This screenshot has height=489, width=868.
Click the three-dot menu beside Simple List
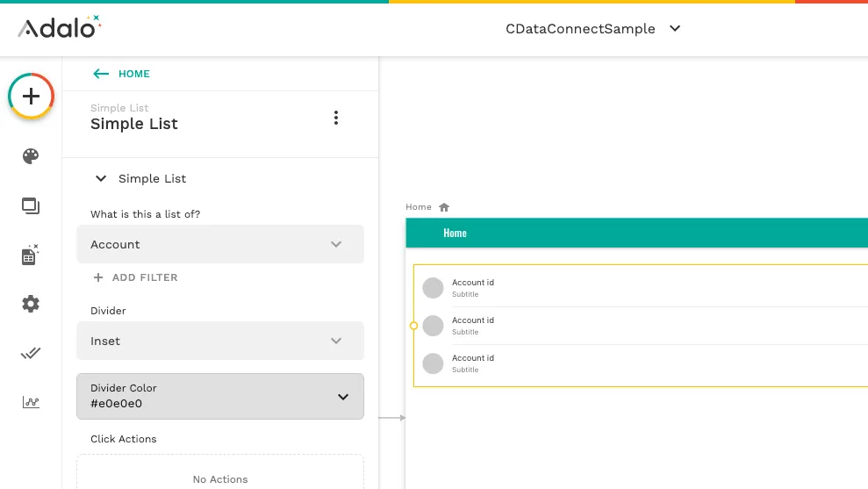pos(335,118)
